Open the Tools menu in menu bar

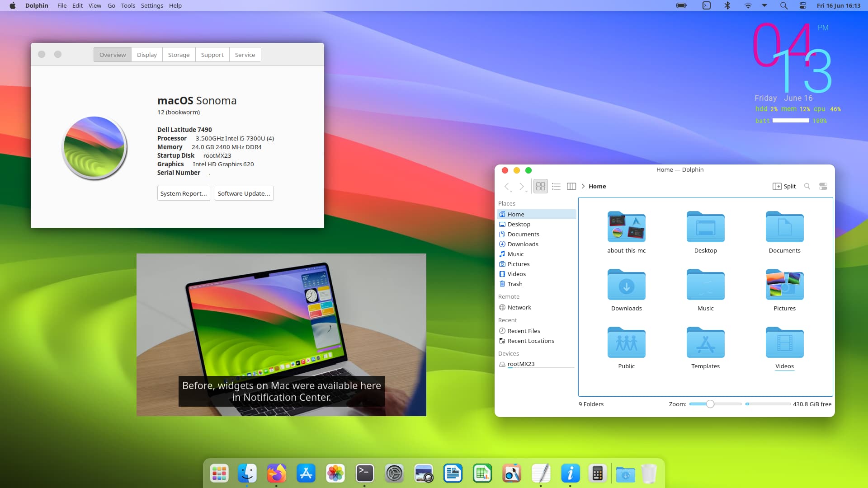[x=128, y=5]
